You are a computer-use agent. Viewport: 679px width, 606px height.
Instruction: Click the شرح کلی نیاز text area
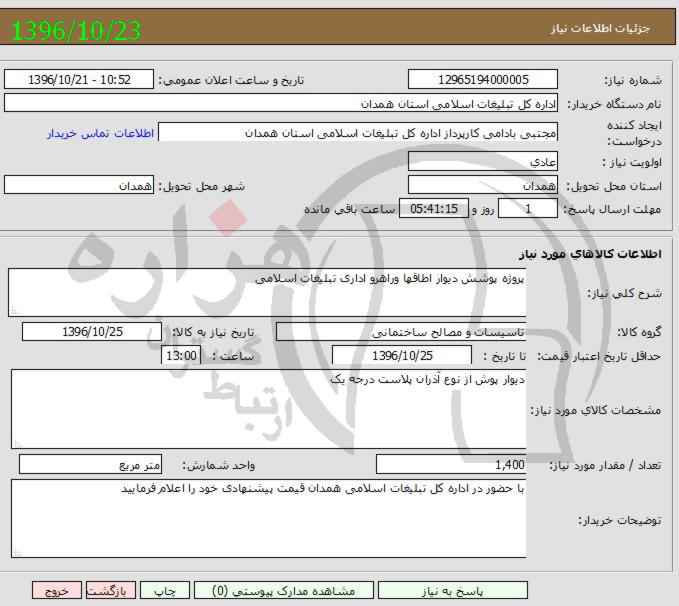pos(267,293)
